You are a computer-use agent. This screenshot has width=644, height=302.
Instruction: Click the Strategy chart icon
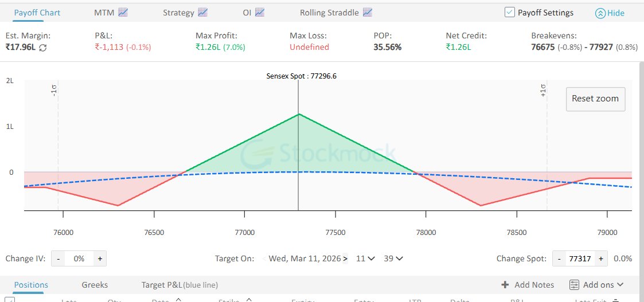(202, 13)
